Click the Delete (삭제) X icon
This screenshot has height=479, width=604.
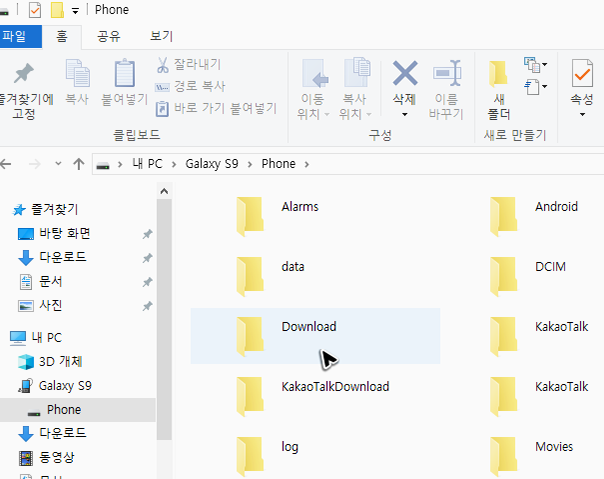(x=405, y=73)
